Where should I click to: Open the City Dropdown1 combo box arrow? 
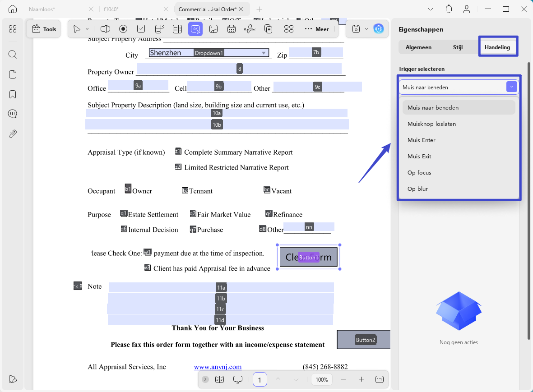(264, 53)
